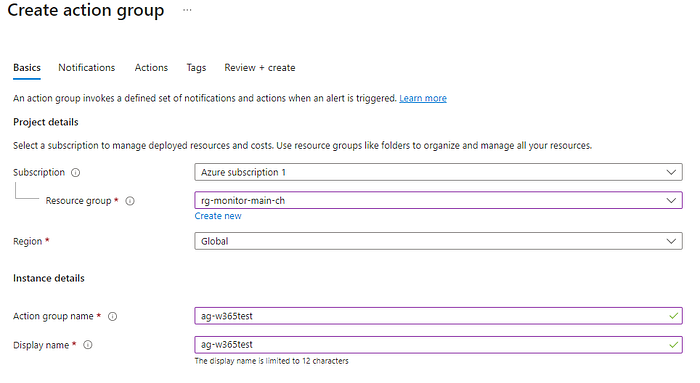
Task: Click the Resource group info icon
Action: pos(130,201)
